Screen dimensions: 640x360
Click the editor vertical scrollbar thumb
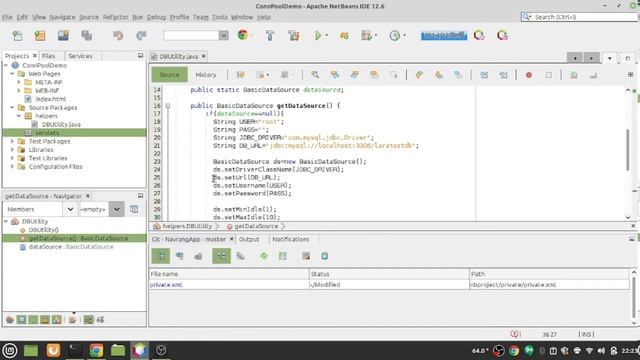[x=628, y=149]
